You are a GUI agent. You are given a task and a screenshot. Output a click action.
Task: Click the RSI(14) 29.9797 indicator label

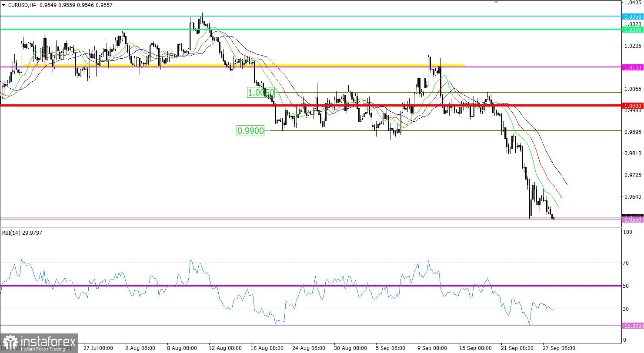tap(22, 233)
